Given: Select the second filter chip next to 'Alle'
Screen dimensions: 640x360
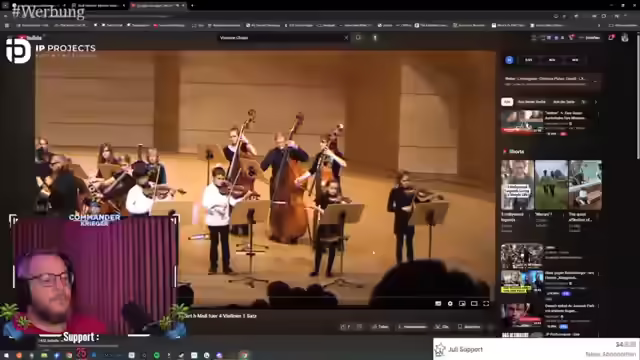Looking at the screenshot, I should coord(531,102).
